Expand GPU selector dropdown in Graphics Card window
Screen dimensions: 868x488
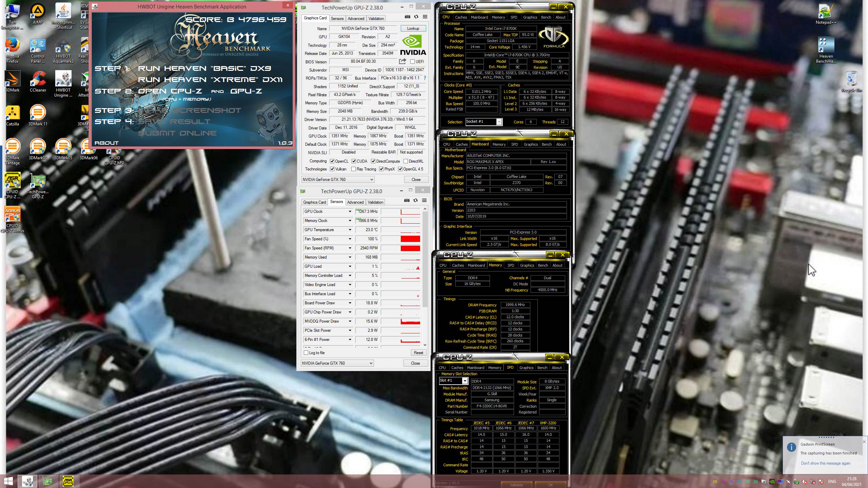372,180
